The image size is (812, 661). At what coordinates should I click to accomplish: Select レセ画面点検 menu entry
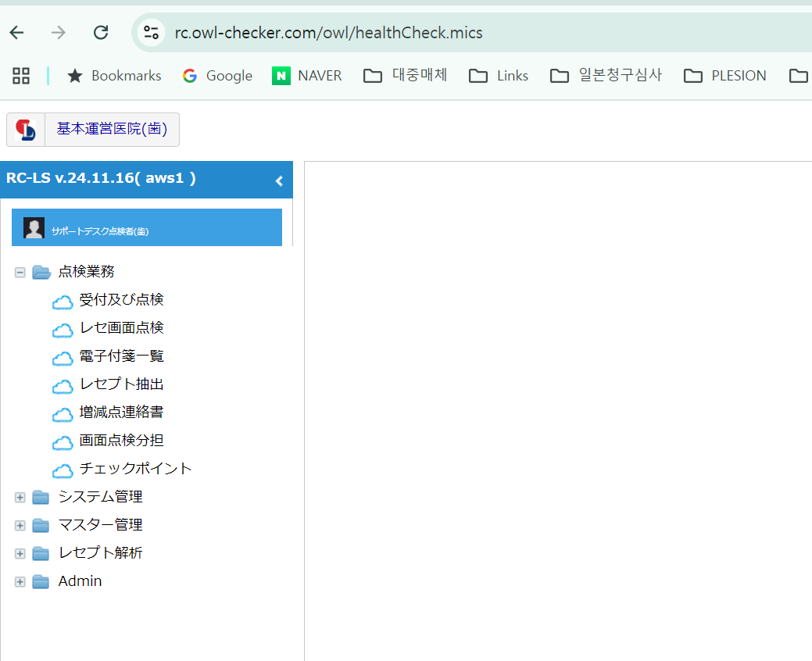pyautogui.click(x=121, y=328)
